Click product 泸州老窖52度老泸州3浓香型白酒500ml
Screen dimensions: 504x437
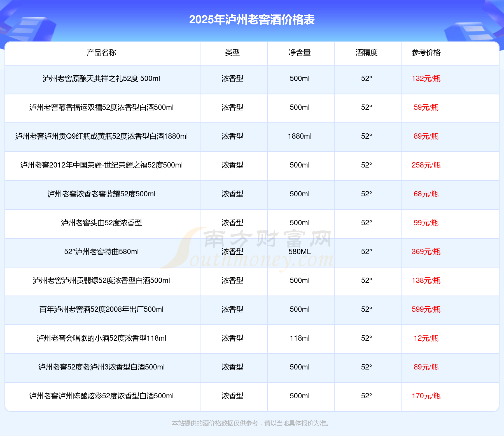(101, 367)
